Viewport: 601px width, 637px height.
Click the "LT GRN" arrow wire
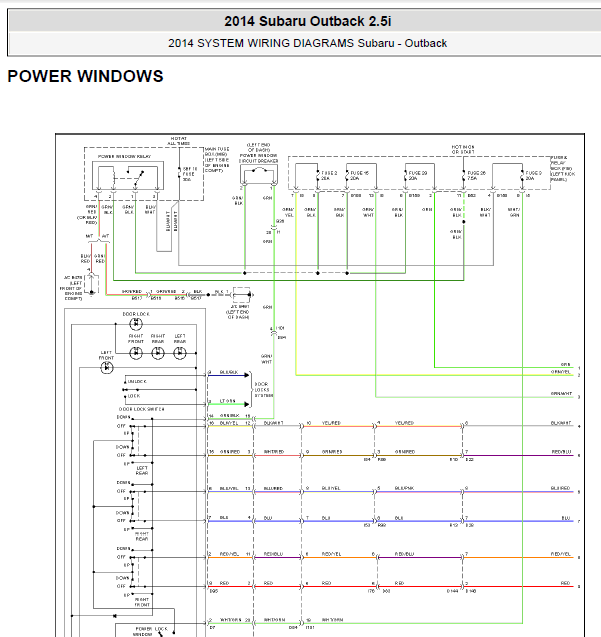pyautogui.click(x=228, y=404)
